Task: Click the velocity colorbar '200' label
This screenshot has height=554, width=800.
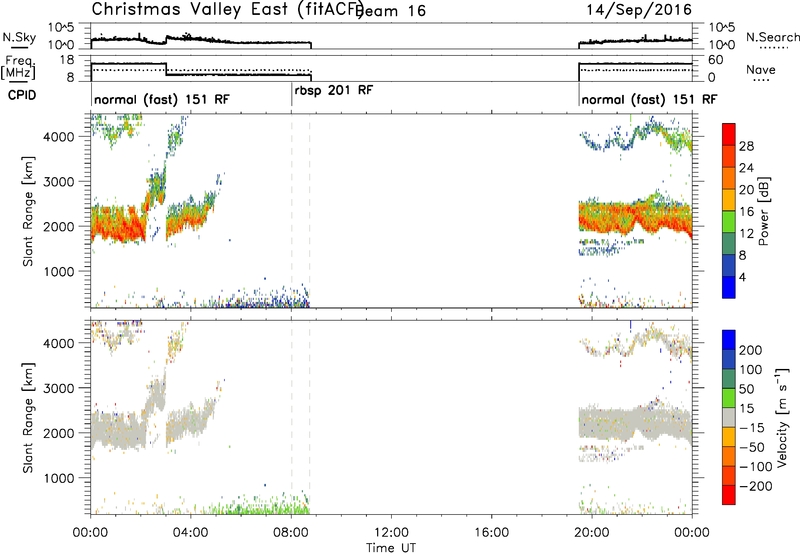Action: click(x=751, y=350)
